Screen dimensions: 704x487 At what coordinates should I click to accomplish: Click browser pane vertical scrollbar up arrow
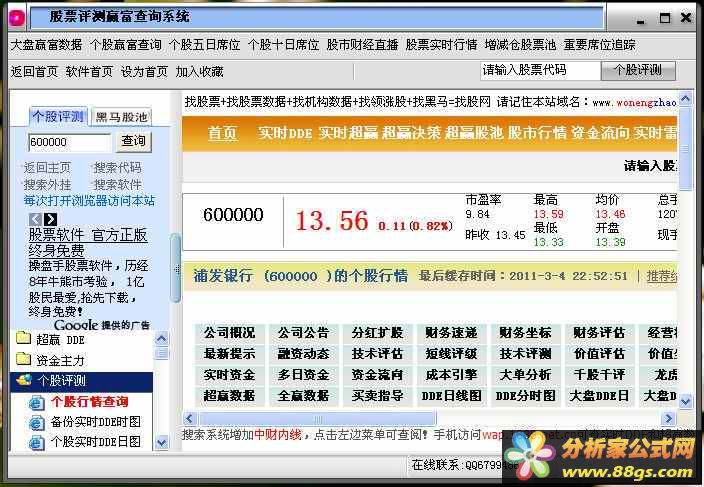click(685, 98)
